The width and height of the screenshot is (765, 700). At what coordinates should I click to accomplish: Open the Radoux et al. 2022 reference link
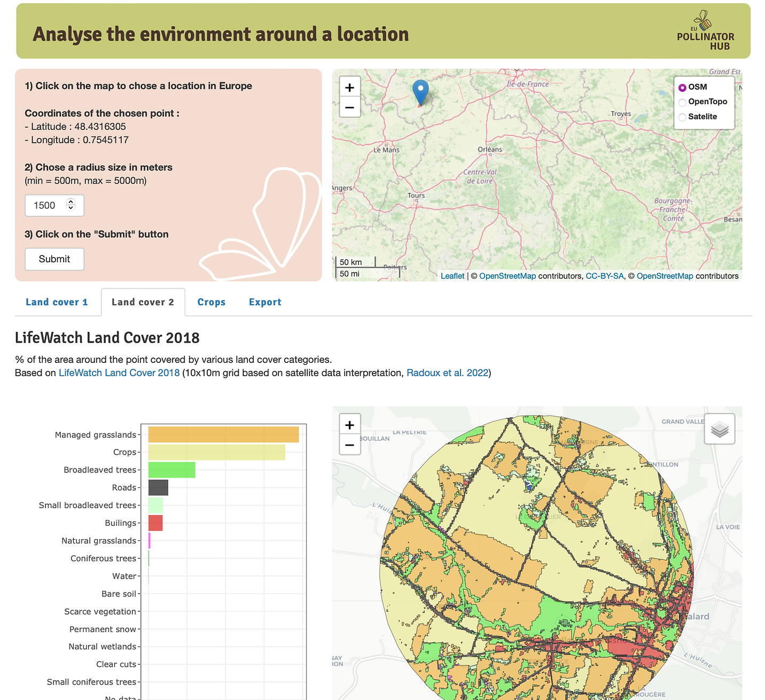pos(448,373)
